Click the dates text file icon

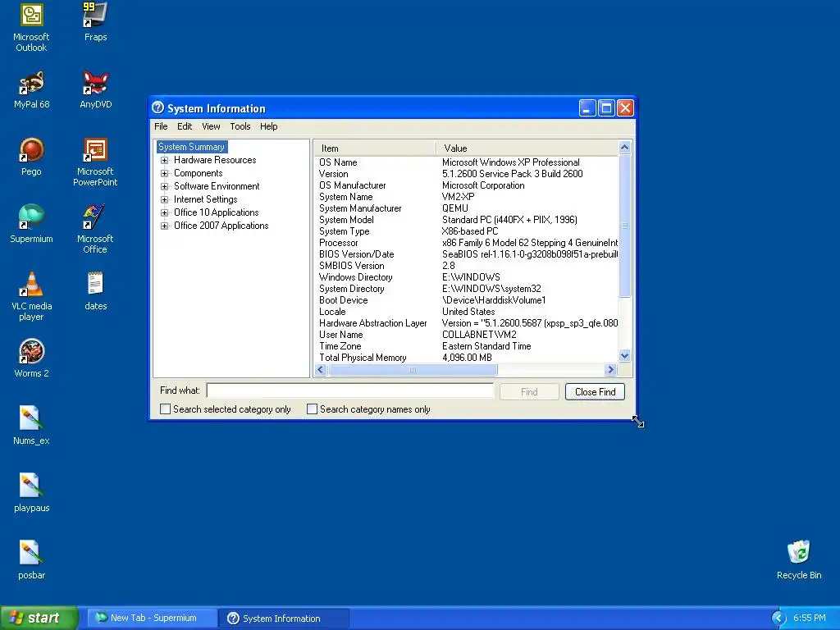click(x=95, y=291)
